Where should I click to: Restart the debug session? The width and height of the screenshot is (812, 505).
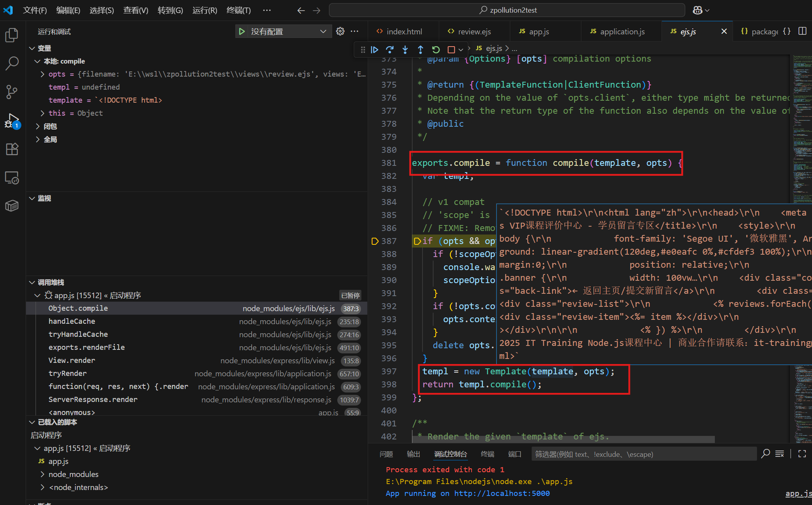436,50
